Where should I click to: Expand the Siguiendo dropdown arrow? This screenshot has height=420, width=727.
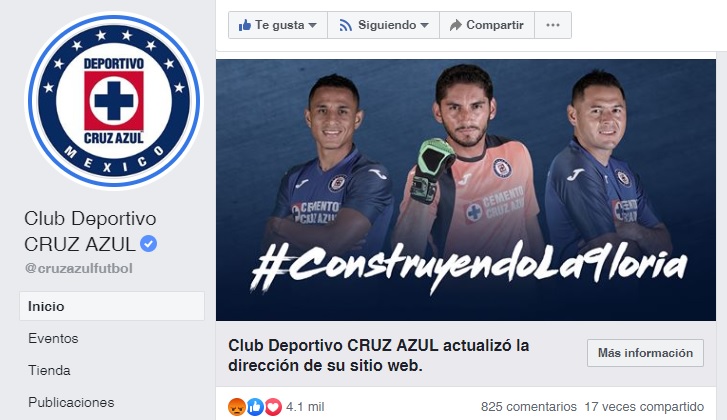coord(424,25)
